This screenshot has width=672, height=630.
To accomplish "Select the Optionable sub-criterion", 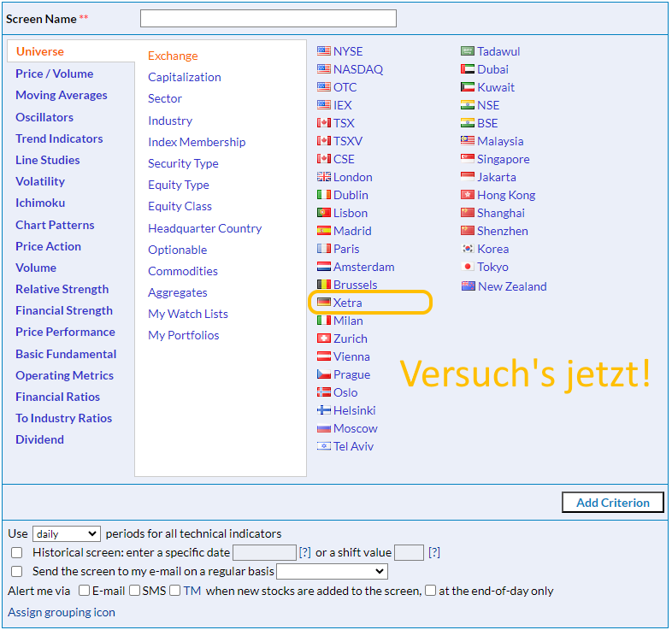I will click(x=178, y=250).
